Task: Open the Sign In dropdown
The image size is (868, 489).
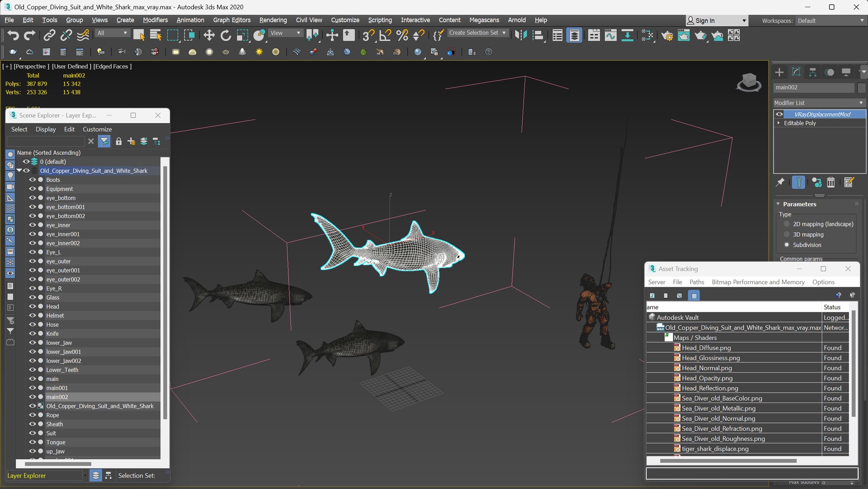Action: point(717,21)
